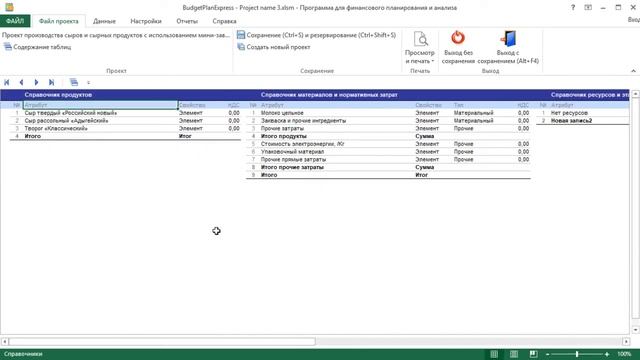640x360 pixels.
Task: Select Упаковочный материал row
Action: (x=388, y=151)
